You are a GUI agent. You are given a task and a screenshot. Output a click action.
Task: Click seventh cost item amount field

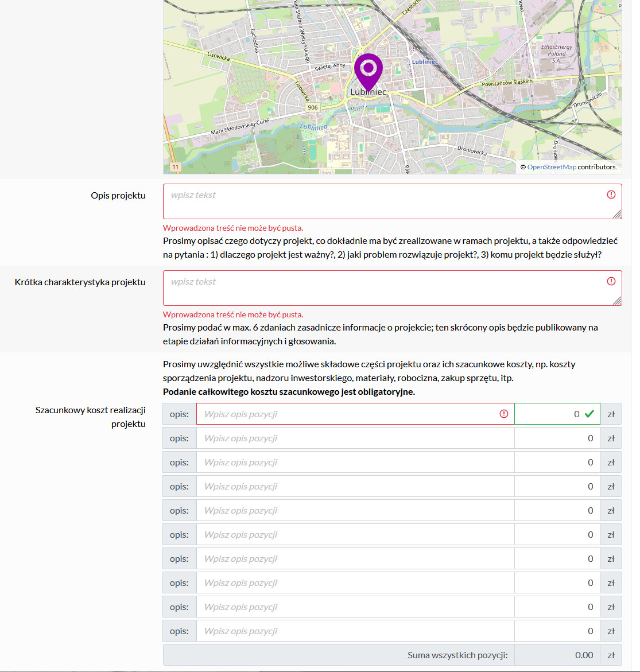click(557, 559)
